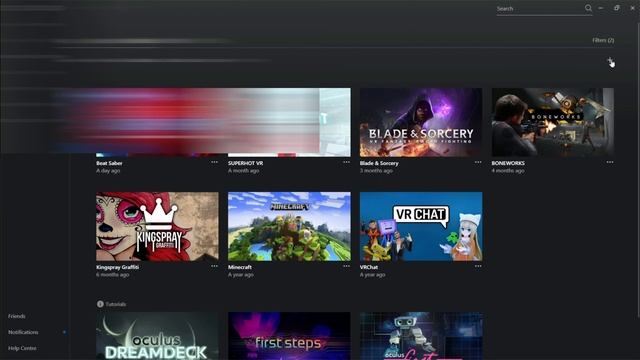The height and width of the screenshot is (360, 640).
Task: Click the "Minecraft" title label
Action: (240, 267)
